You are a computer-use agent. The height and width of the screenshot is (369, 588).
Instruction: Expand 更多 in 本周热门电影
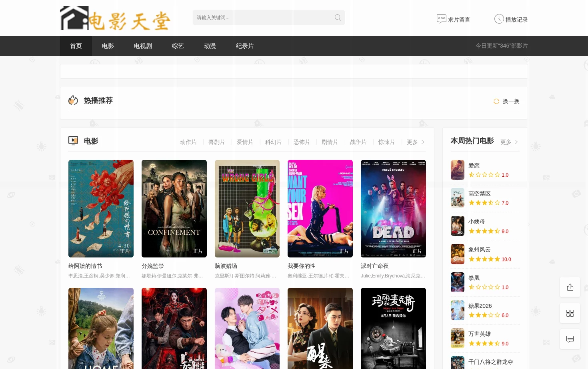509,142
